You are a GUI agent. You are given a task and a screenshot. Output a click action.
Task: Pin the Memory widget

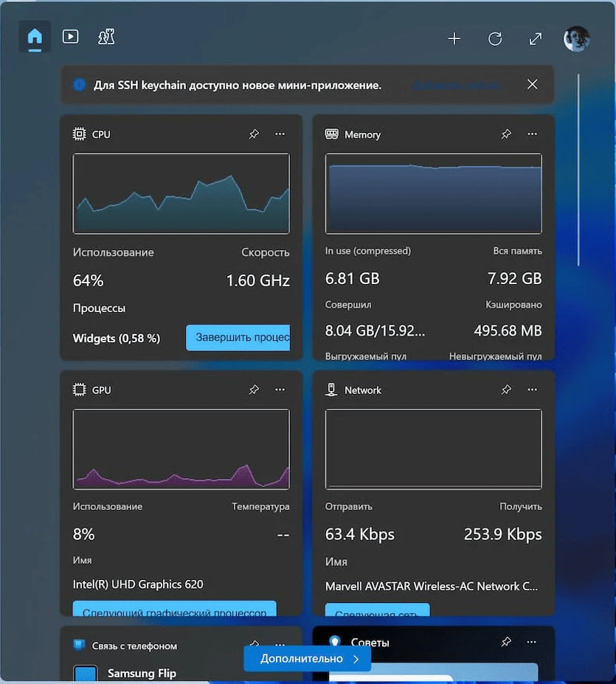click(x=506, y=134)
